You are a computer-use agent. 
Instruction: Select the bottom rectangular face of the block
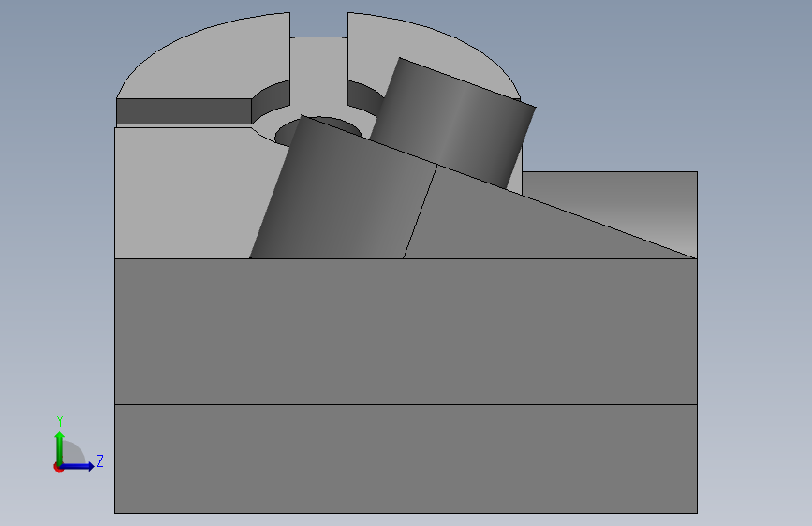coord(406,460)
